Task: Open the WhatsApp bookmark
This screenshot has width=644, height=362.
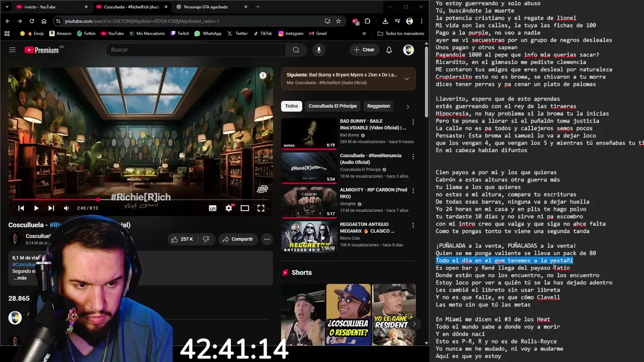Action: point(208,34)
